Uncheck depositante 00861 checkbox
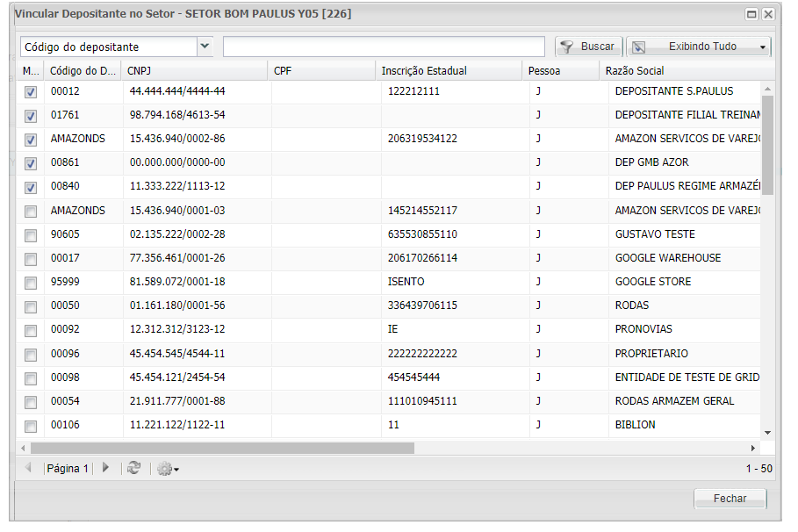Screen dimensions: 798x532 (31, 163)
